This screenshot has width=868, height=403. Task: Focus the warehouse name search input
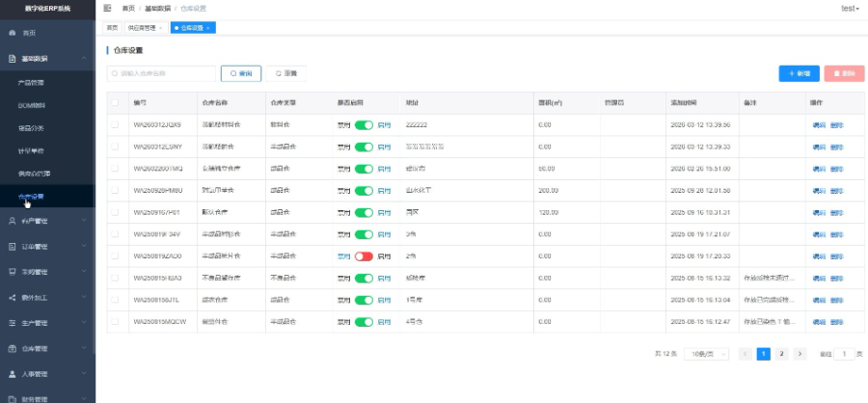point(161,73)
